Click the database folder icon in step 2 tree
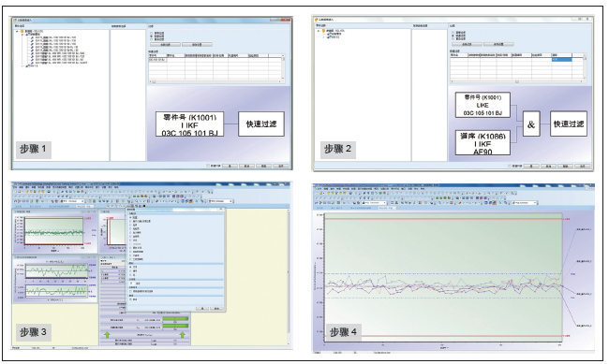 [x=323, y=31]
